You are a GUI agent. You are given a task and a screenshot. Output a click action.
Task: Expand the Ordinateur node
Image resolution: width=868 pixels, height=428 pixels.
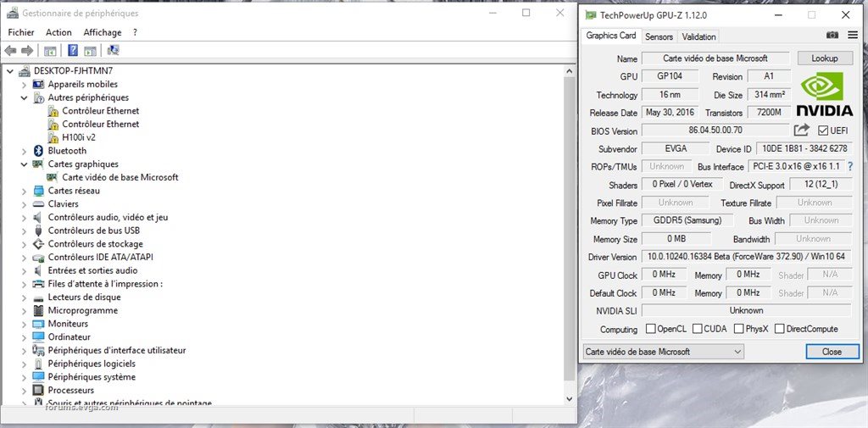(x=24, y=337)
